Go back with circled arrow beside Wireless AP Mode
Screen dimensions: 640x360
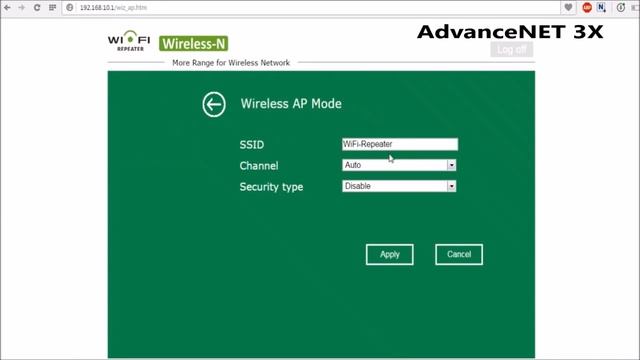click(x=214, y=104)
